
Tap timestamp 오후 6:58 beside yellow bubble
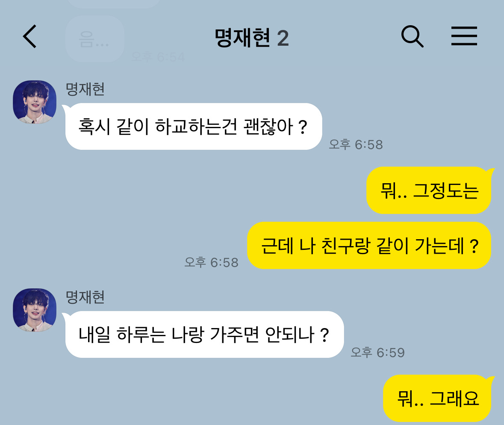[x=212, y=262]
